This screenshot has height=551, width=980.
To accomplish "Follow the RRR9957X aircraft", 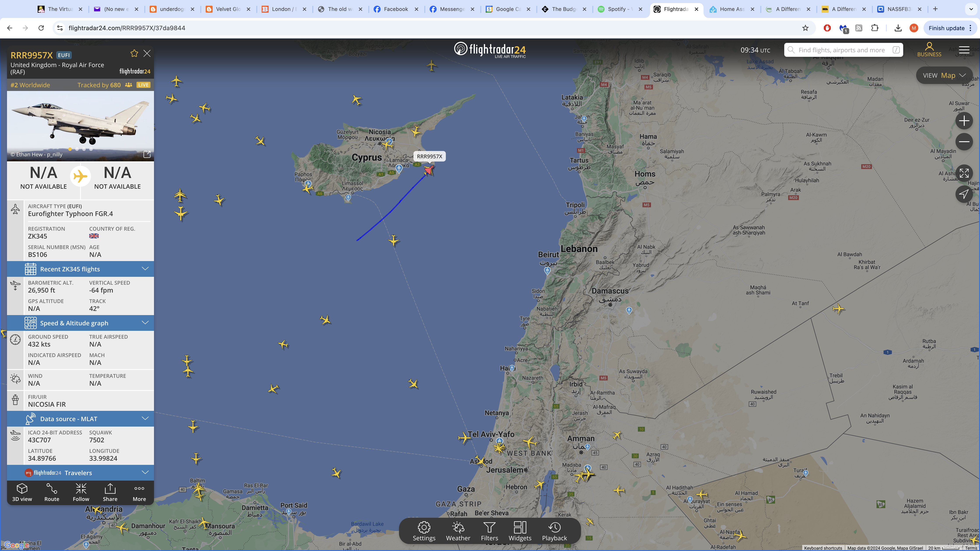I will pos(81,492).
